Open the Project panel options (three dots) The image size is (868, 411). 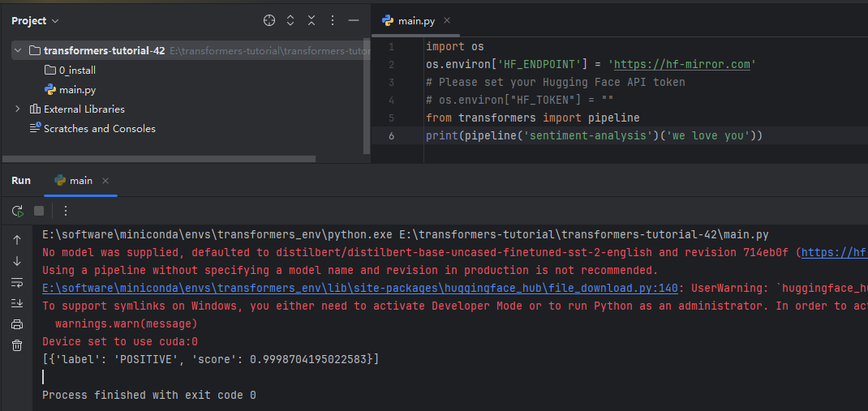coord(332,21)
